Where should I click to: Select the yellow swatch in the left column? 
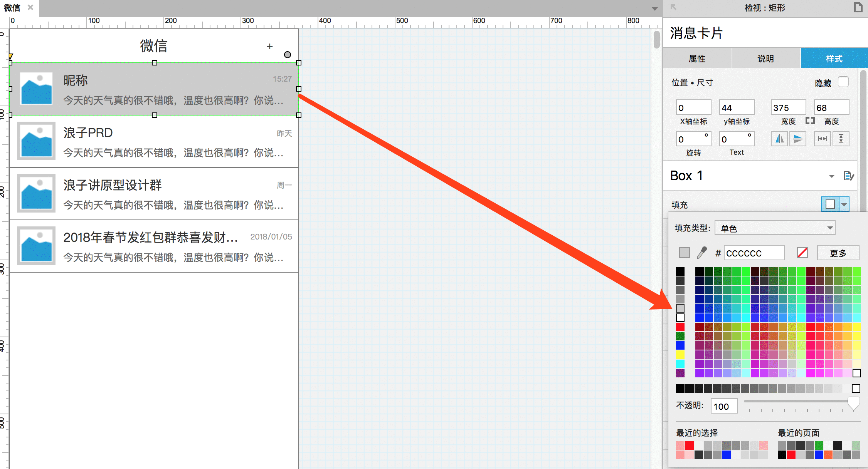[x=680, y=355]
